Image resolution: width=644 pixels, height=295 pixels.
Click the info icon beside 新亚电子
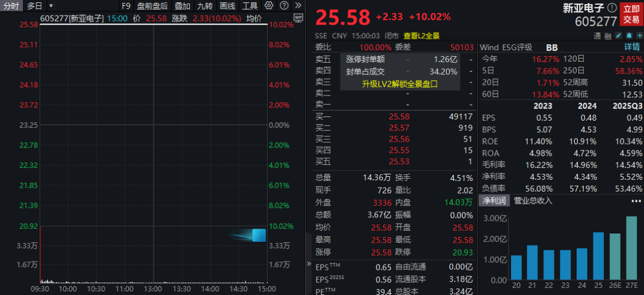coord(612,7)
